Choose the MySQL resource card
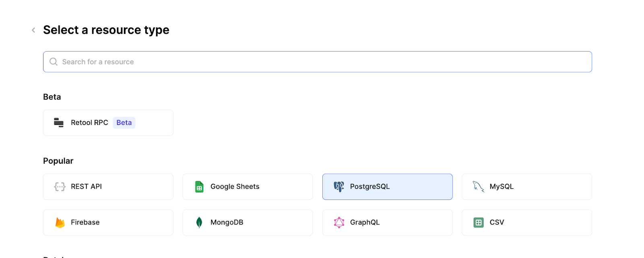Screen dimensions: 644x258 [x=527, y=187]
